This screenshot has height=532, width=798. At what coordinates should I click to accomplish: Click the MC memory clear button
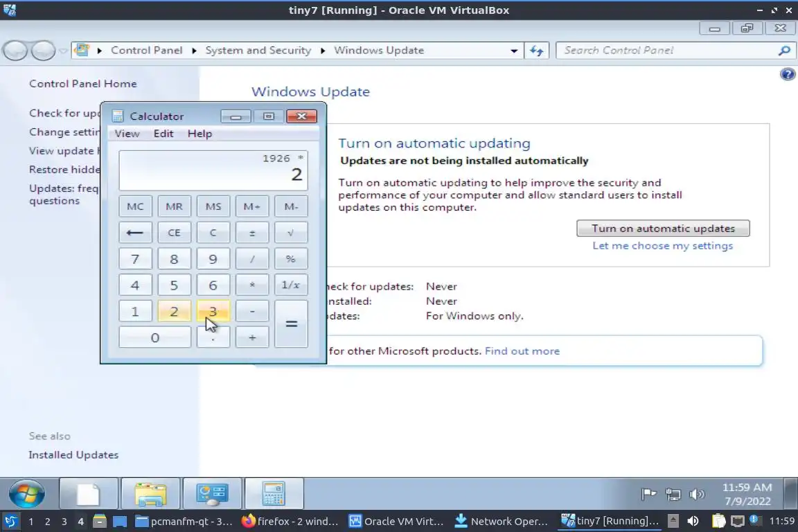[135, 206]
